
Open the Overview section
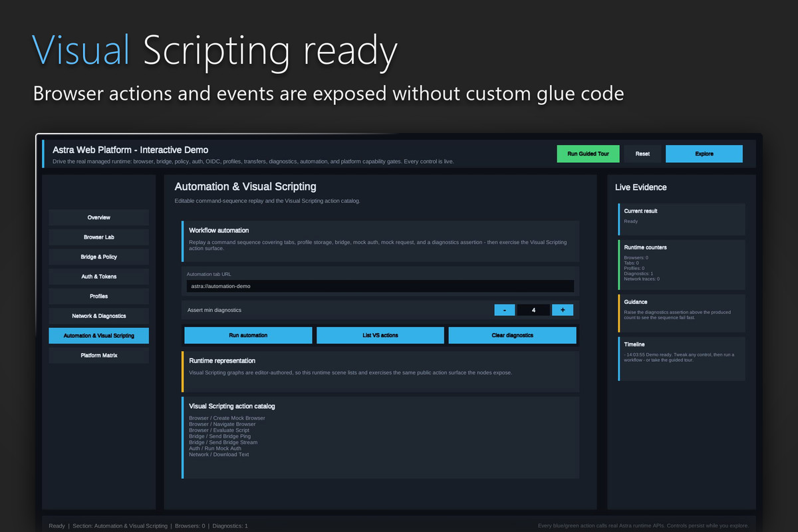pos(99,217)
